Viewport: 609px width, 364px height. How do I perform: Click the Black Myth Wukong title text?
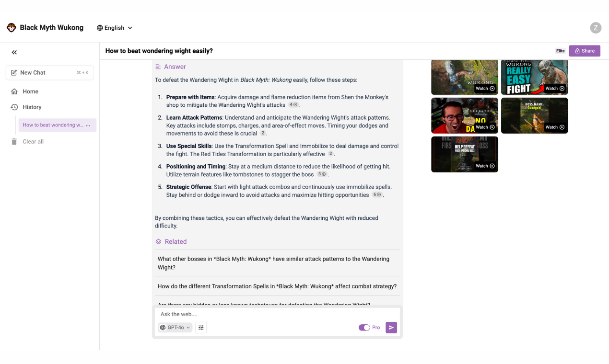coord(51,28)
